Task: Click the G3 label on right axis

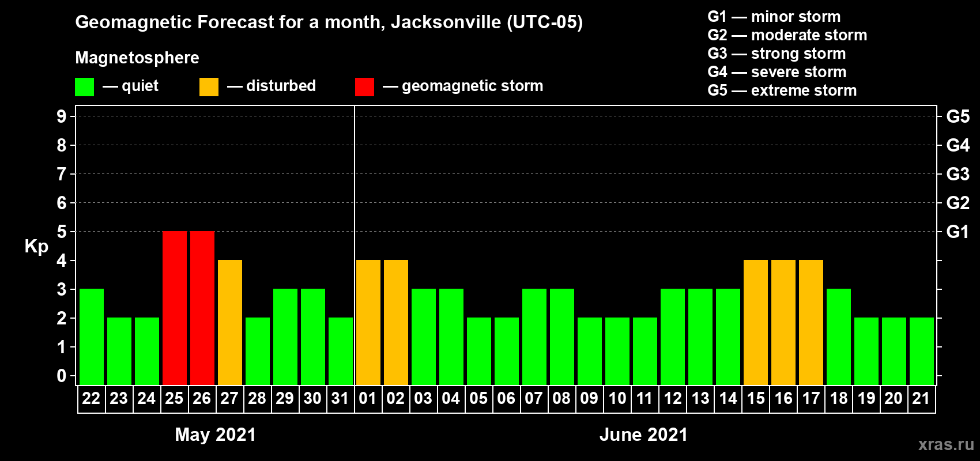Action: pos(958,174)
